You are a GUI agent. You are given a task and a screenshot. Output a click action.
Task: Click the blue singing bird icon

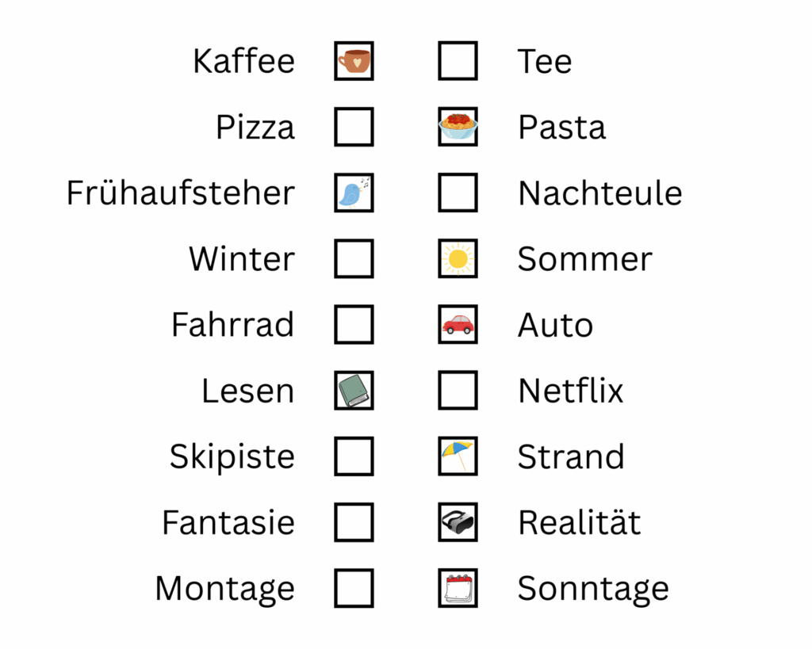tap(354, 193)
